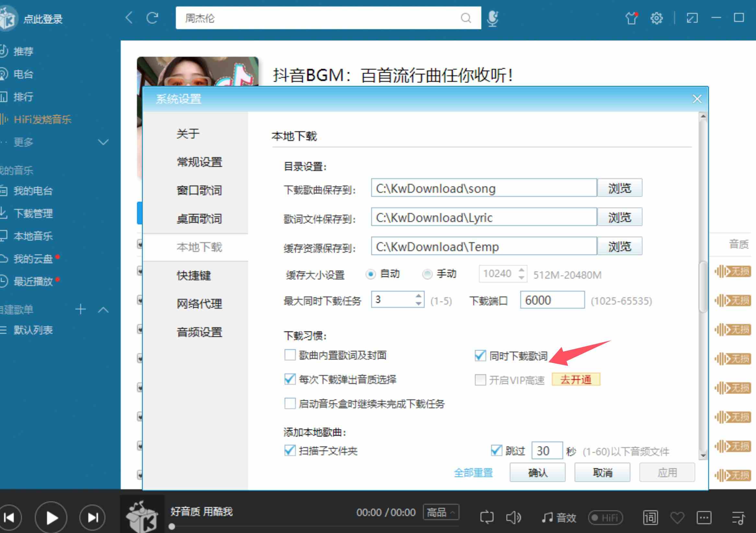The image size is (756, 533).
Task: Favorite the song with the heart icon
Action: tap(677, 517)
